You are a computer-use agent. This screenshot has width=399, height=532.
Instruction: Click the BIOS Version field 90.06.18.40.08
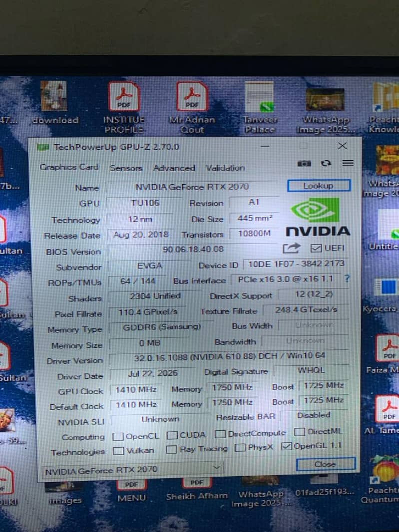pyautogui.click(x=193, y=249)
